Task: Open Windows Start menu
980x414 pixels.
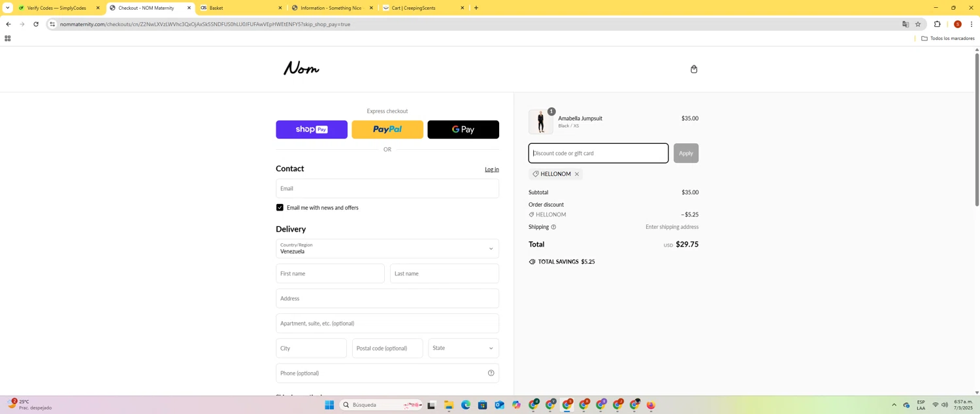Action: tap(329, 405)
